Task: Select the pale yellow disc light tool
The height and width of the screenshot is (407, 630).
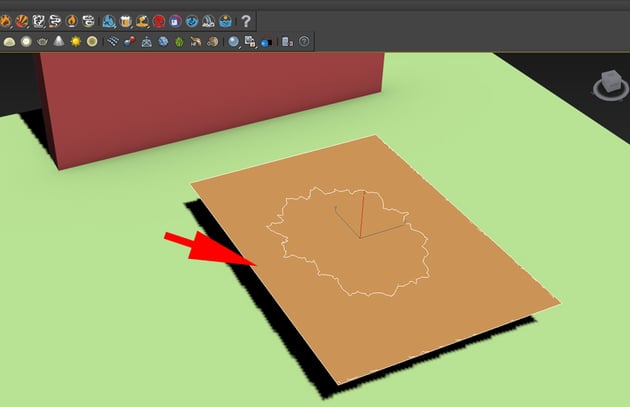Action: (x=92, y=41)
